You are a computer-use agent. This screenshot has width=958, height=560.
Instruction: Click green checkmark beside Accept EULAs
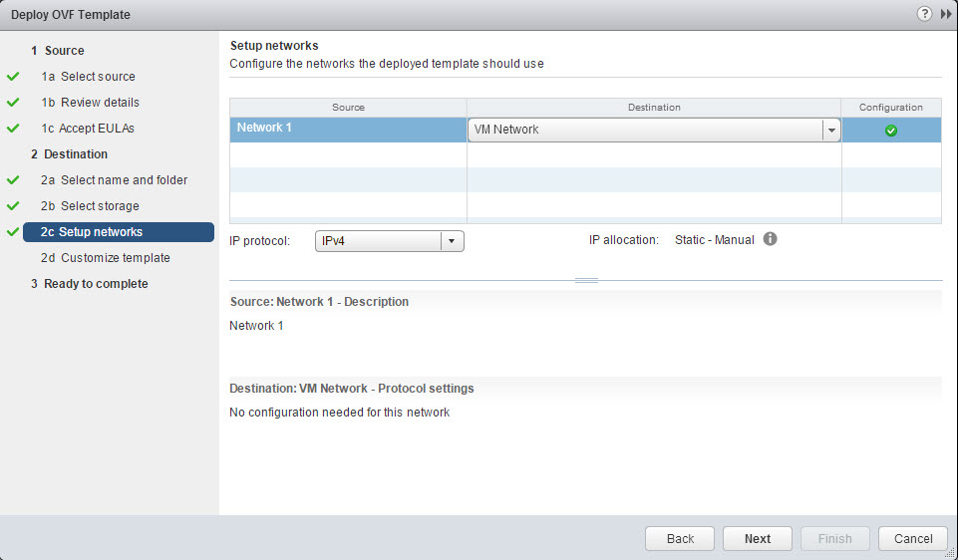point(13,128)
